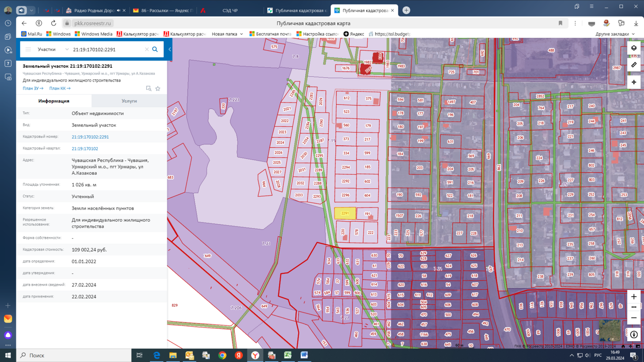Switch to the Услуги tab
The width and height of the screenshot is (644, 362).
click(x=129, y=101)
